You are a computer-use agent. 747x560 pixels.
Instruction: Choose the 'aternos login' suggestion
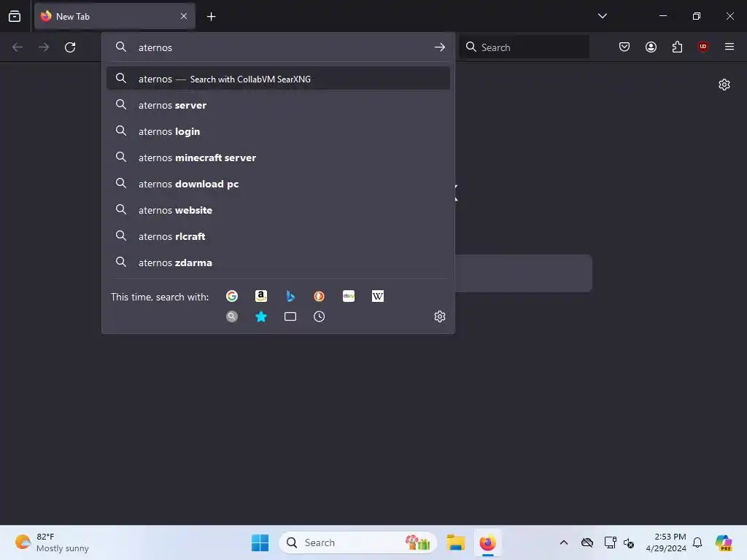click(x=278, y=131)
